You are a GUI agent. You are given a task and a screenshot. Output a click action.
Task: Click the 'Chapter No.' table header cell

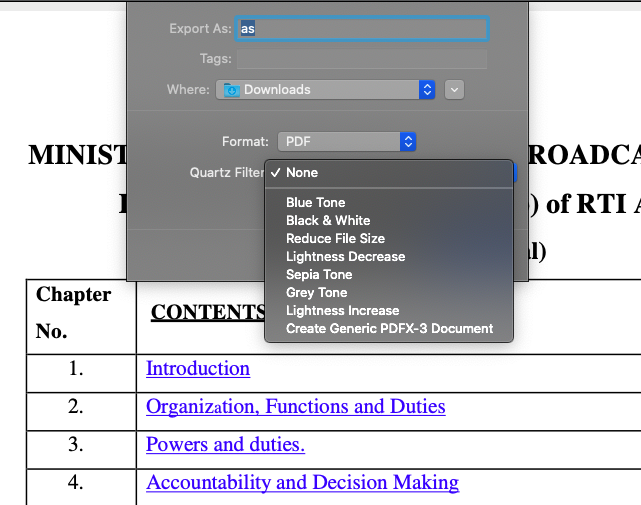tap(81, 317)
